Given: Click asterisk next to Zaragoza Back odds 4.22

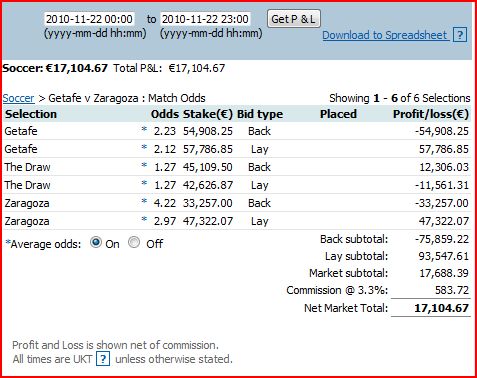Looking at the screenshot, I should coord(144,201).
